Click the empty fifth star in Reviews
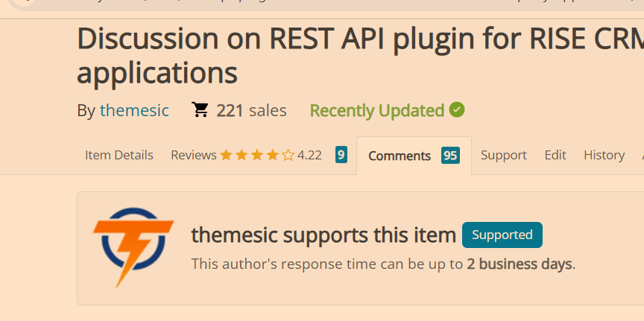Screen dimensions: 644x321 288,155
